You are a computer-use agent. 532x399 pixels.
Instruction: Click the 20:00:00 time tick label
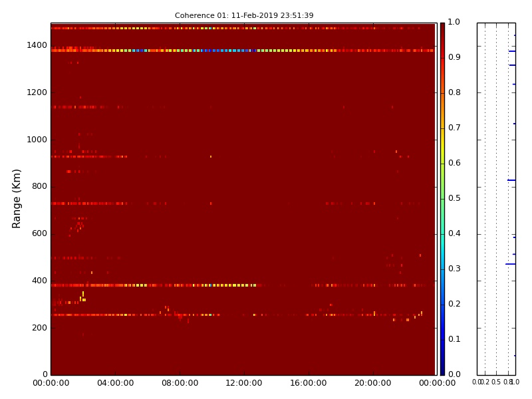coord(373,383)
